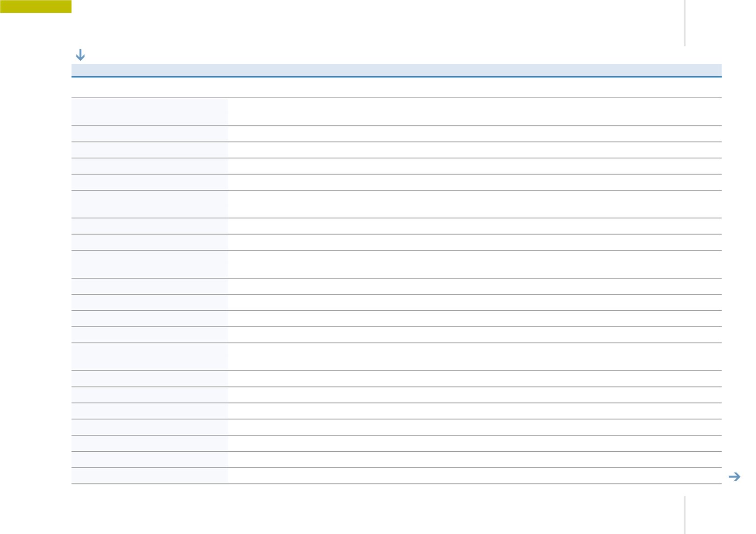The image size is (756, 534).
Task: Click the blank row between header and first tall row
Action: pos(396,88)
